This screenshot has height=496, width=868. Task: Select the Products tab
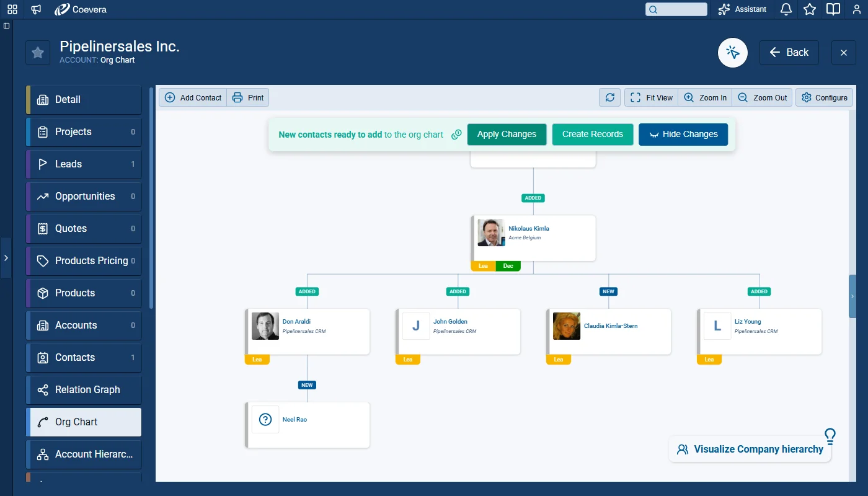pyautogui.click(x=84, y=293)
